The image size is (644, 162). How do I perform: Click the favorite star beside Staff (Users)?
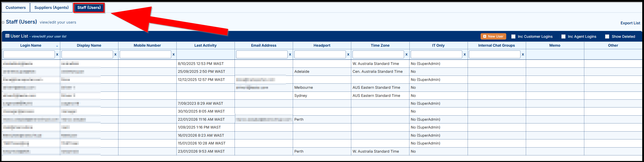click(3, 22)
